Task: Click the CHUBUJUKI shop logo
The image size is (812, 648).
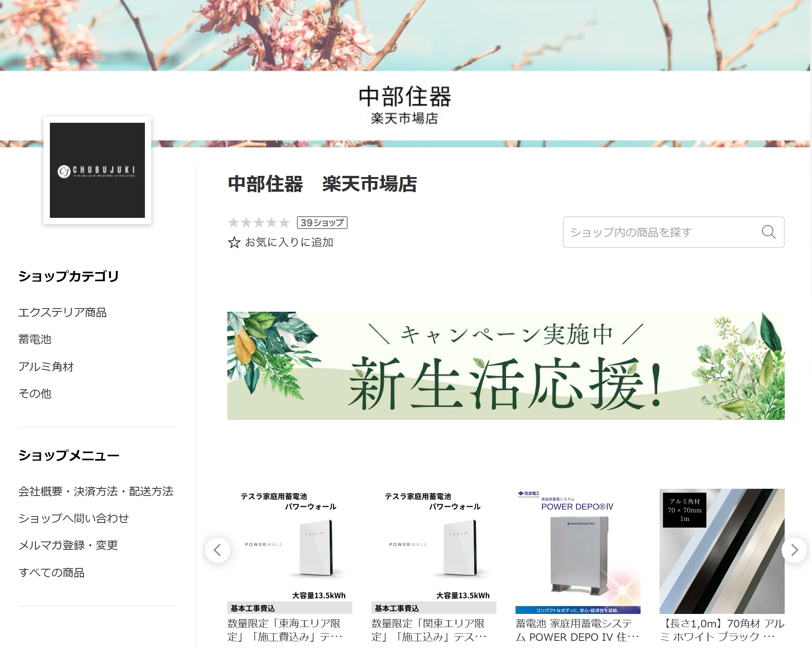Action: click(x=97, y=170)
